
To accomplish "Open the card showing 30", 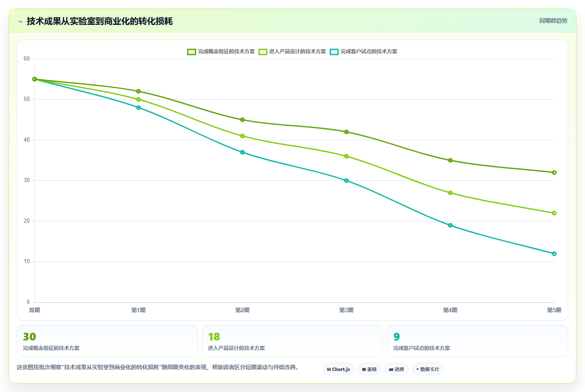I will pos(107,341).
